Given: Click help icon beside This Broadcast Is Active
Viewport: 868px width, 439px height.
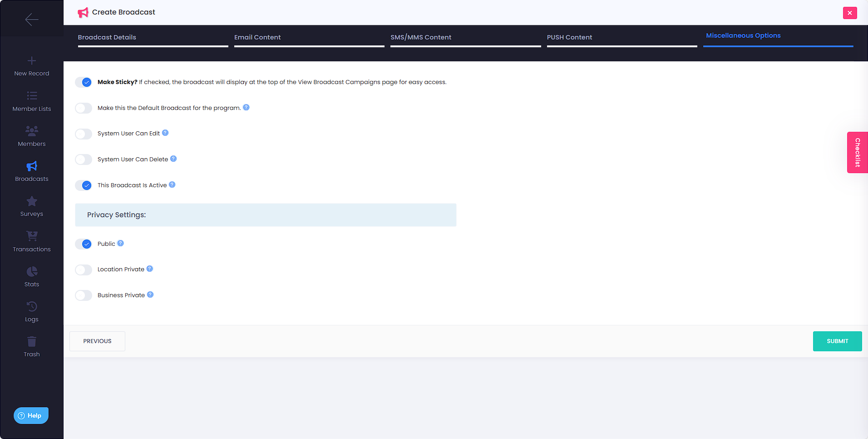Looking at the screenshot, I should 172,185.
